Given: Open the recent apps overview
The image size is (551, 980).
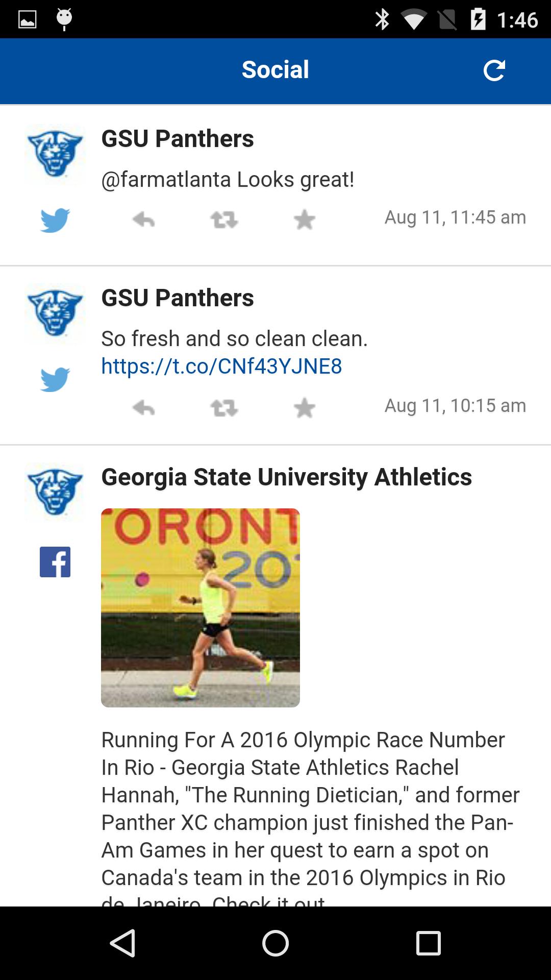Looking at the screenshot, I should 428,943.
